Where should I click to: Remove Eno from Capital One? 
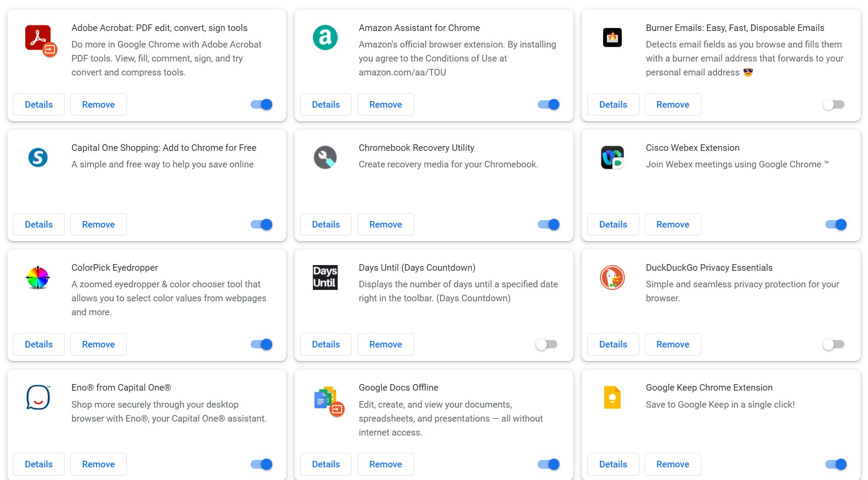point(98,464)
